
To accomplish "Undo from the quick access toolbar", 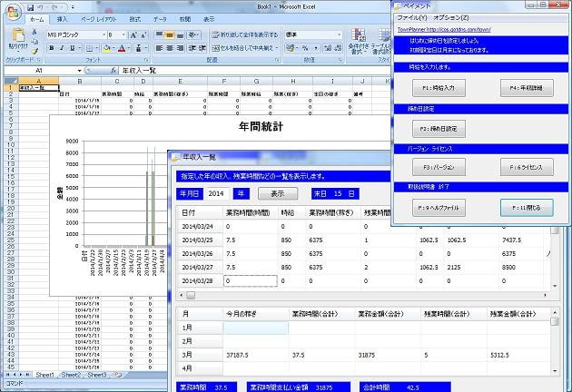I will click(41, 7).
